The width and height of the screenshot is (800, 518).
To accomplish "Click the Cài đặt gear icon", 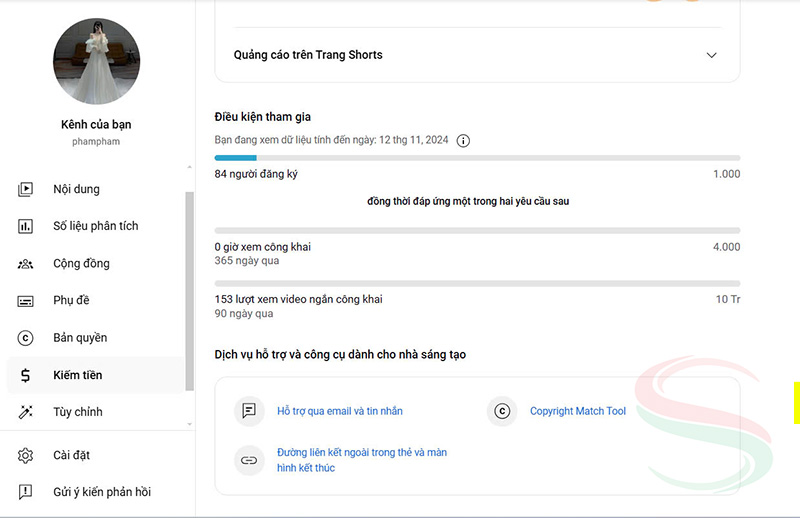I will pos(25,455).
